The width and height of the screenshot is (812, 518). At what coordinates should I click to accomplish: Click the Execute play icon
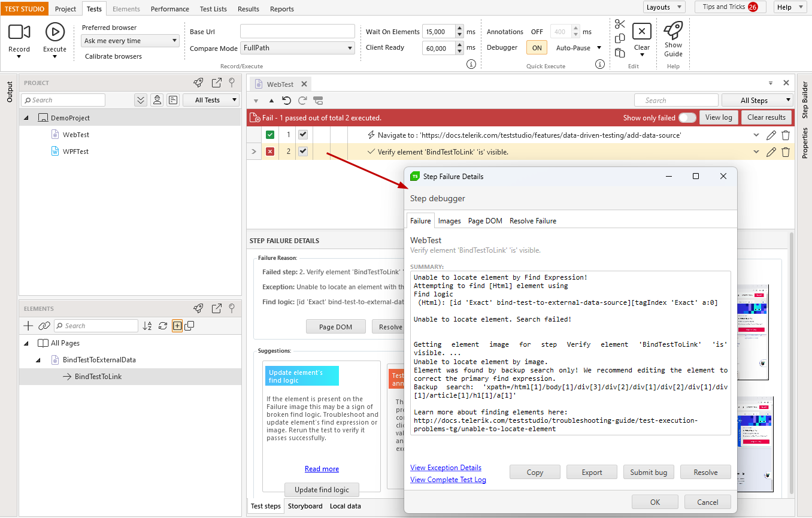click(54, 32)
